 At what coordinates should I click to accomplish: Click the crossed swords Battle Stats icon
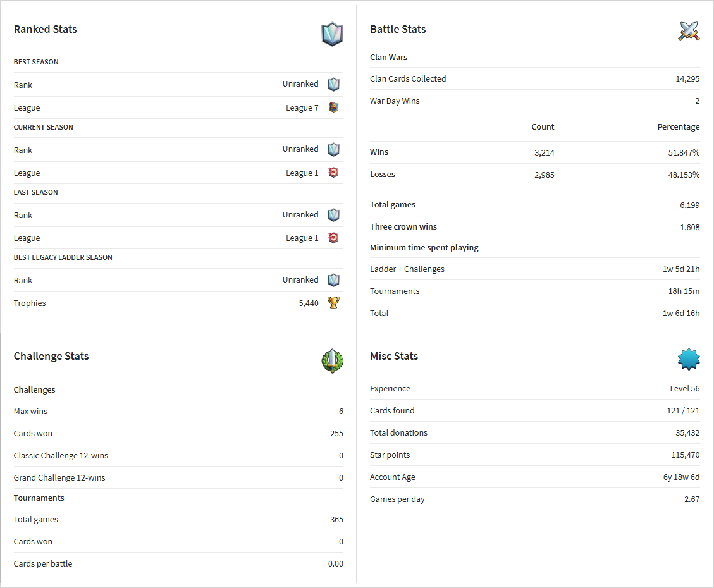pyautogui.click(x=689, y=32)
